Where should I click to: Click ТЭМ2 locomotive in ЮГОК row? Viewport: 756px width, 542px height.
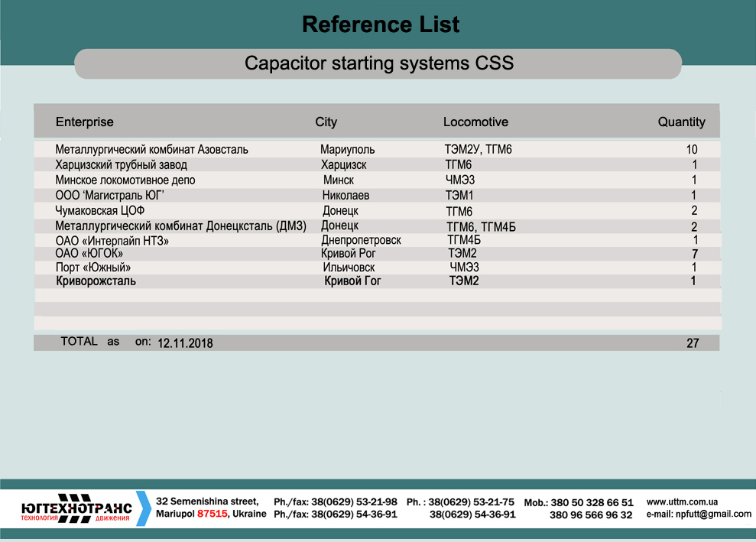pyautogui.click(x=462, y=254)
